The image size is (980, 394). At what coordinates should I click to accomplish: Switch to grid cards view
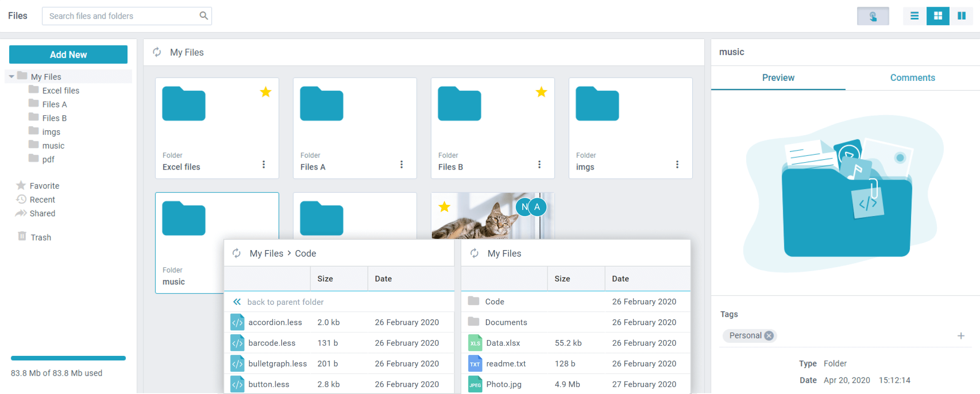tap(938, 16)
